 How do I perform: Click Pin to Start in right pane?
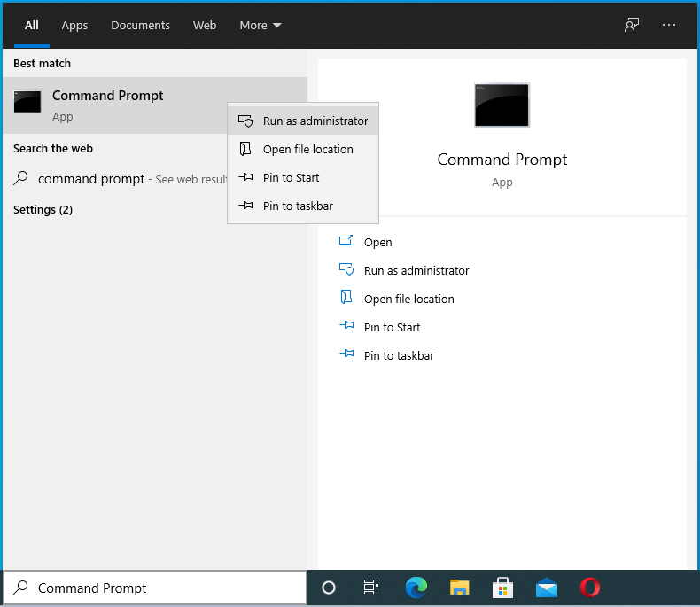(x=392, y=327)
